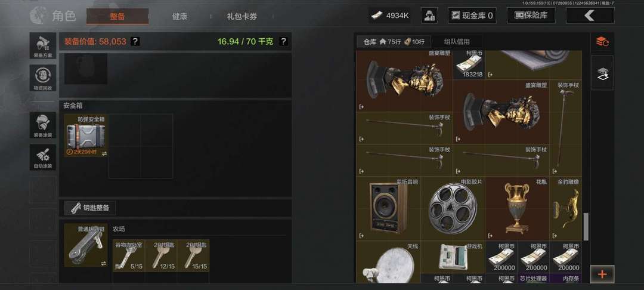
Task: Switch to the 礼包卡券 tab
Action: [241, 17]
